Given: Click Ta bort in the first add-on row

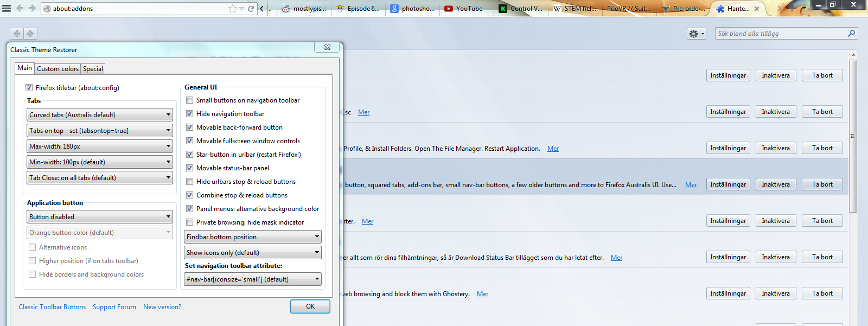Looking at the screenshot, I should [822, 75].
